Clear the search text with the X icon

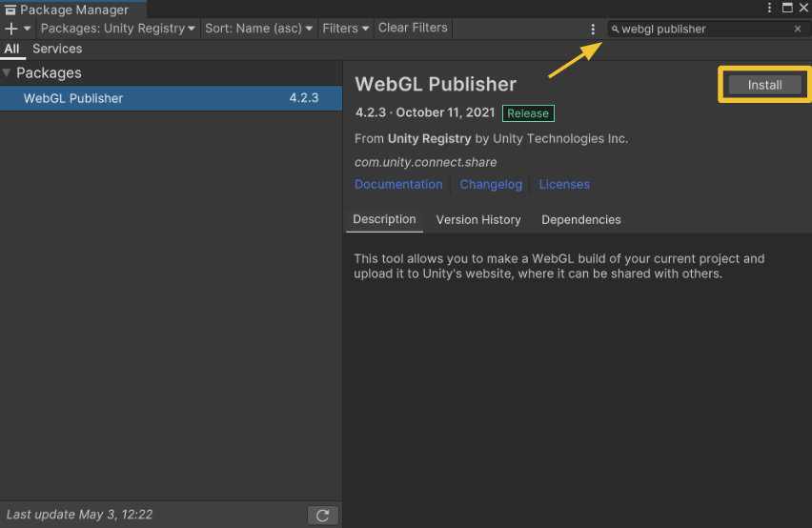[798, 29]
